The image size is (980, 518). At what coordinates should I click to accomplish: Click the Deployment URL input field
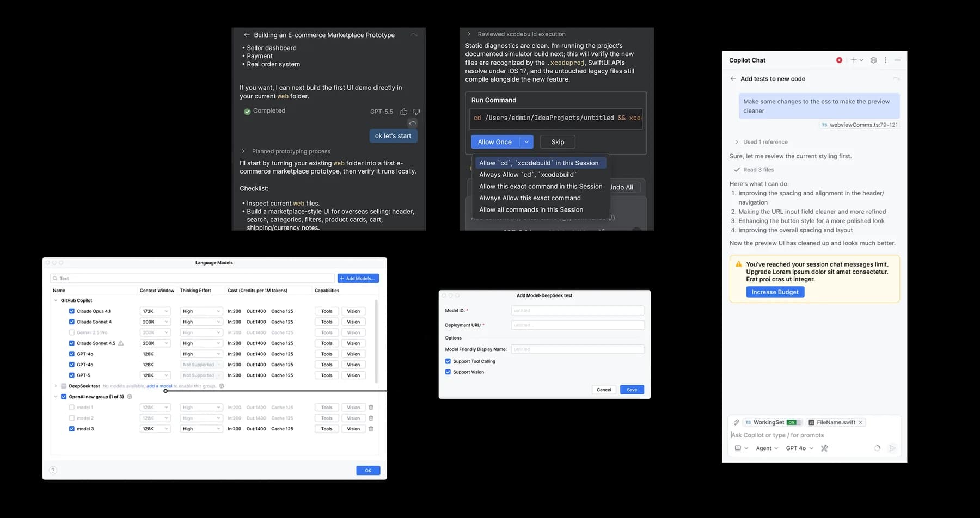click(x=578, y=325)
